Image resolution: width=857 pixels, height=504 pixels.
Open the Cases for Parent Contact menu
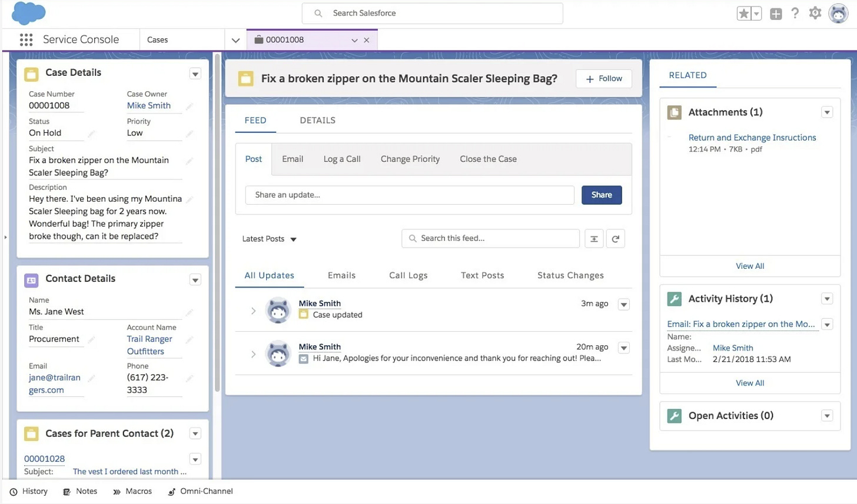(x=195, y=433)
